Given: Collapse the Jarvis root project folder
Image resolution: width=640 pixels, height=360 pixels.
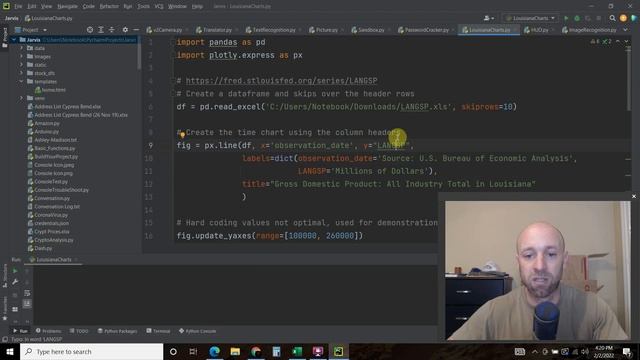Looking at the screenshot, I should (13, 40).
